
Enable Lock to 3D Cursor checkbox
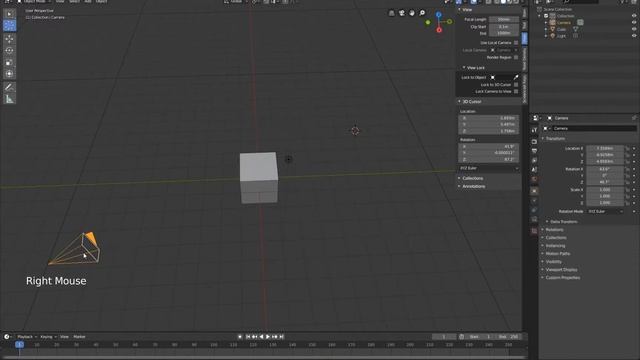coord(516,84)
